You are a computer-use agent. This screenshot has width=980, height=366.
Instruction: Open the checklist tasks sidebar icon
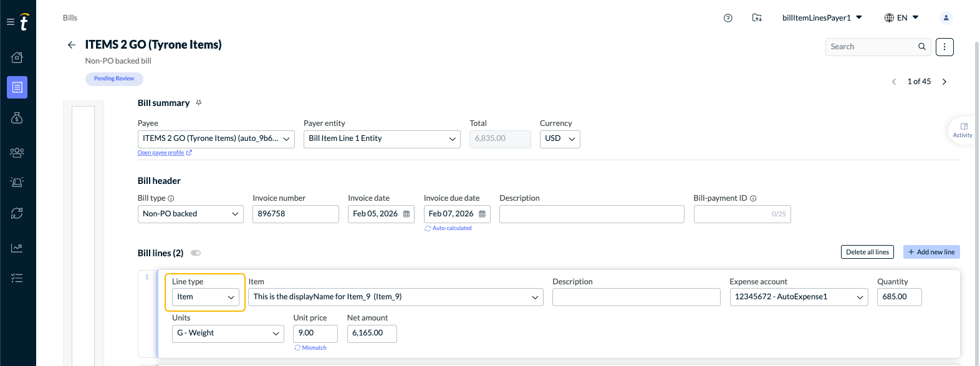[x=17, y=278]
